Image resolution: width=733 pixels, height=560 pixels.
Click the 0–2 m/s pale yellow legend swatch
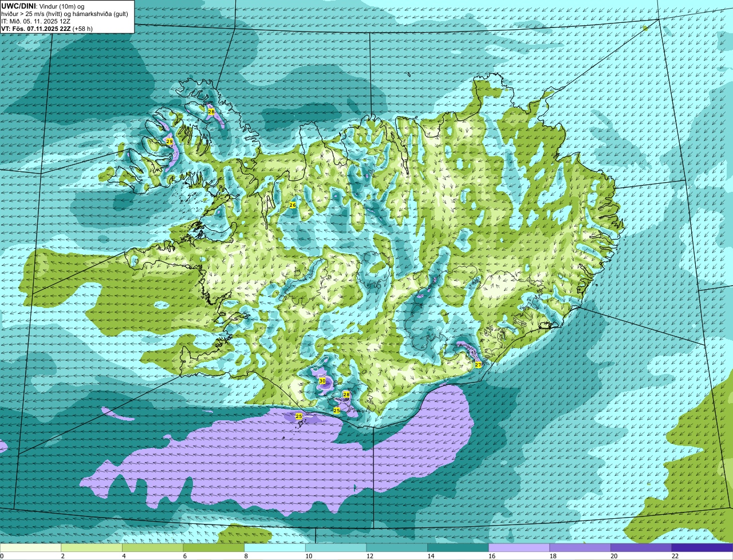30,547
